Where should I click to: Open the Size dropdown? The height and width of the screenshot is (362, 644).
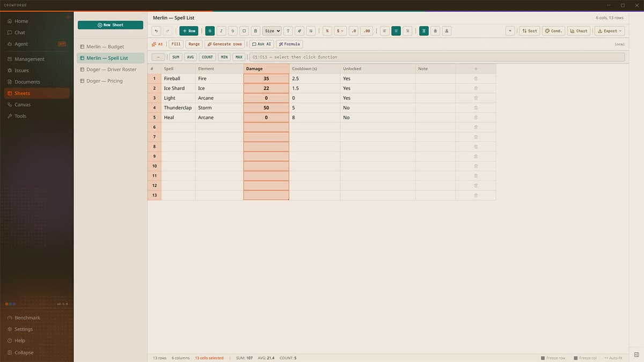(x=272, y=31)
